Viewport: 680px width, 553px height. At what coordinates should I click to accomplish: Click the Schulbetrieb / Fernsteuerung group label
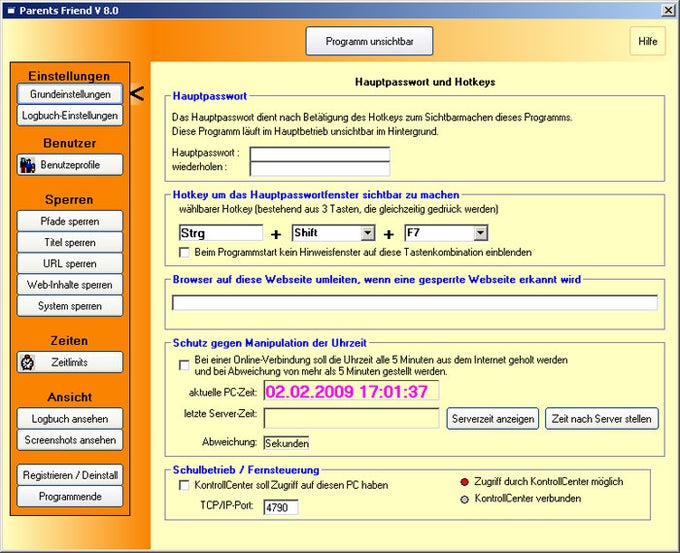[246, 470]
